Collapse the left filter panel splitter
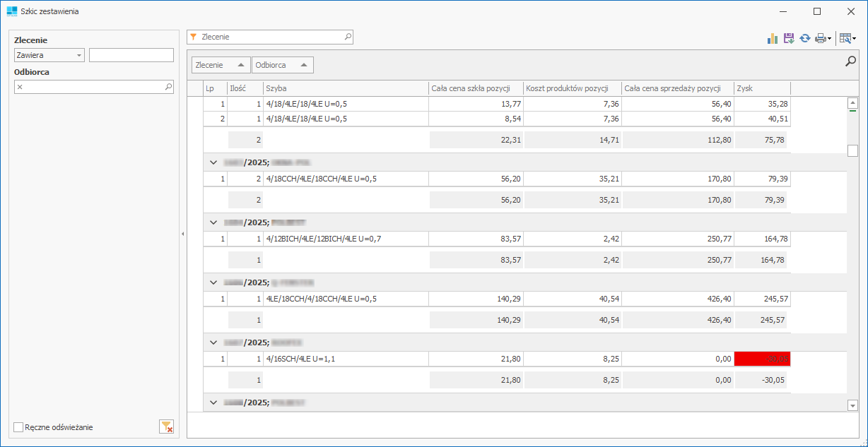The width and height of the screenshot is (868, 447). tap(182, 233)
